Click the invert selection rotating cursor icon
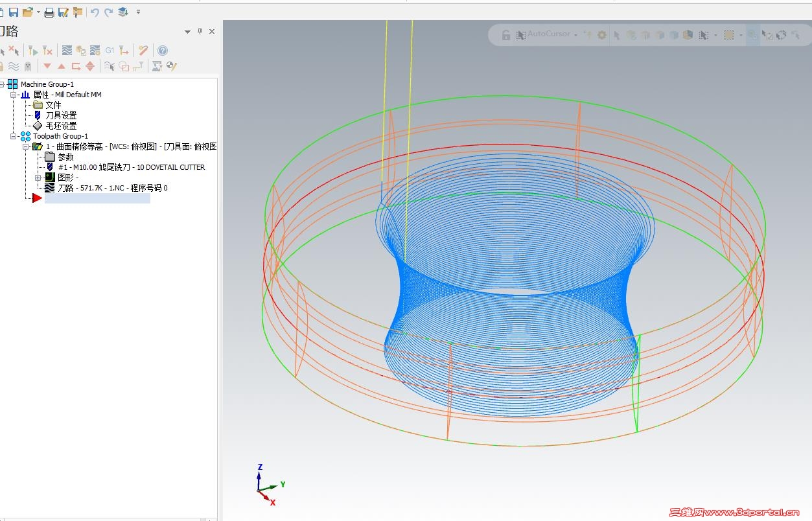The image size is (812, 521). click(x=782, y=35)
